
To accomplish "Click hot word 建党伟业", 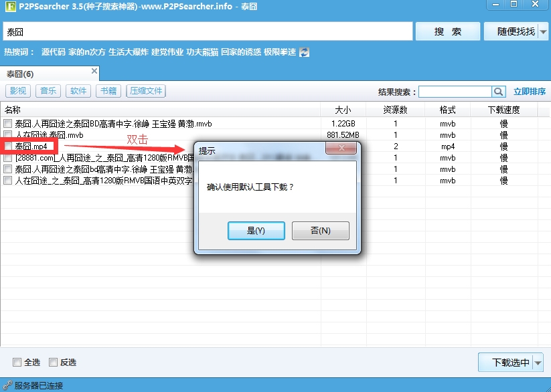I will (167, 52).
